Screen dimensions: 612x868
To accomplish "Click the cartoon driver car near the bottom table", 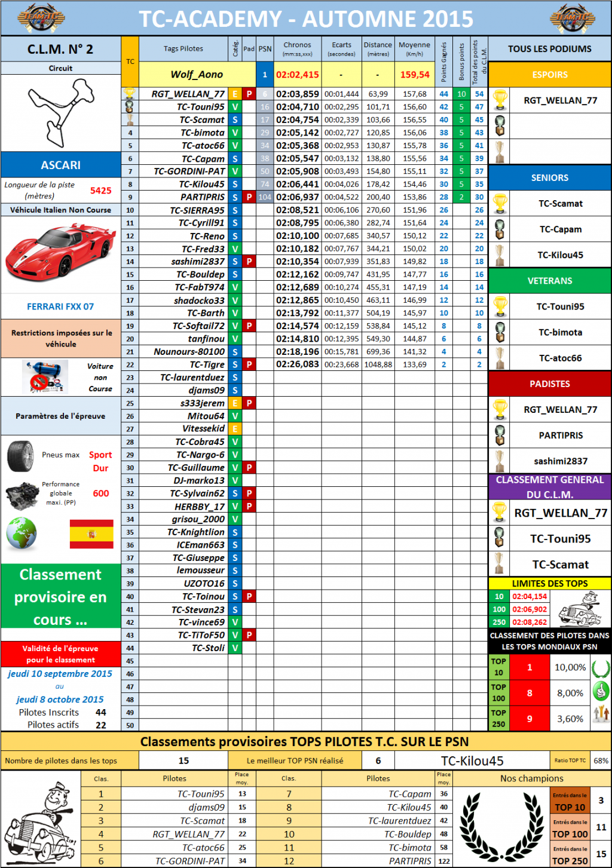I will pos(41,824).
